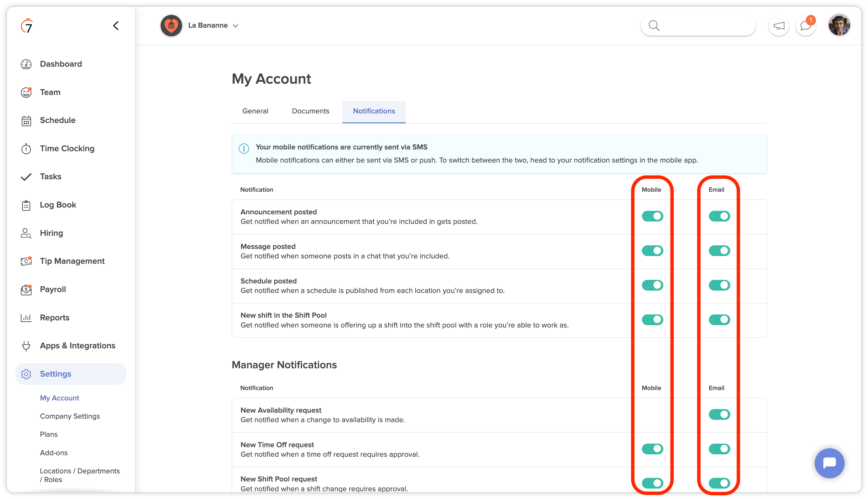
Task: Click the 'New Time Off request' title
Action: [x=277, y=445]
